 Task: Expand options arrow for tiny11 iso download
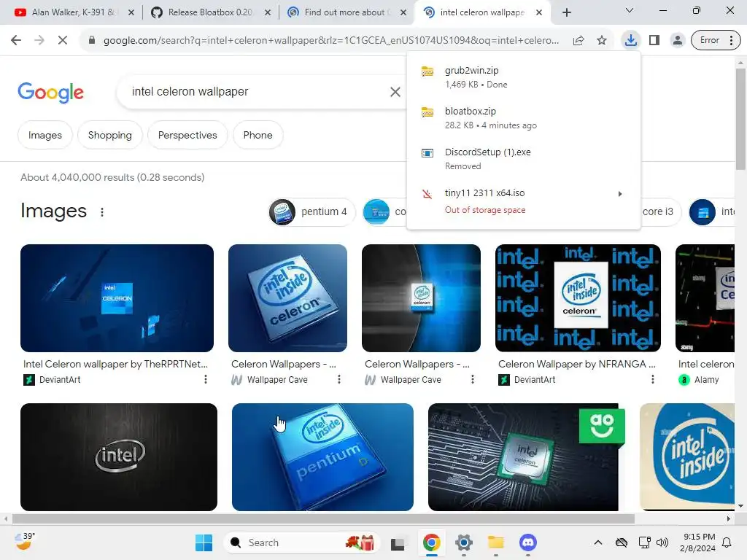620,194
